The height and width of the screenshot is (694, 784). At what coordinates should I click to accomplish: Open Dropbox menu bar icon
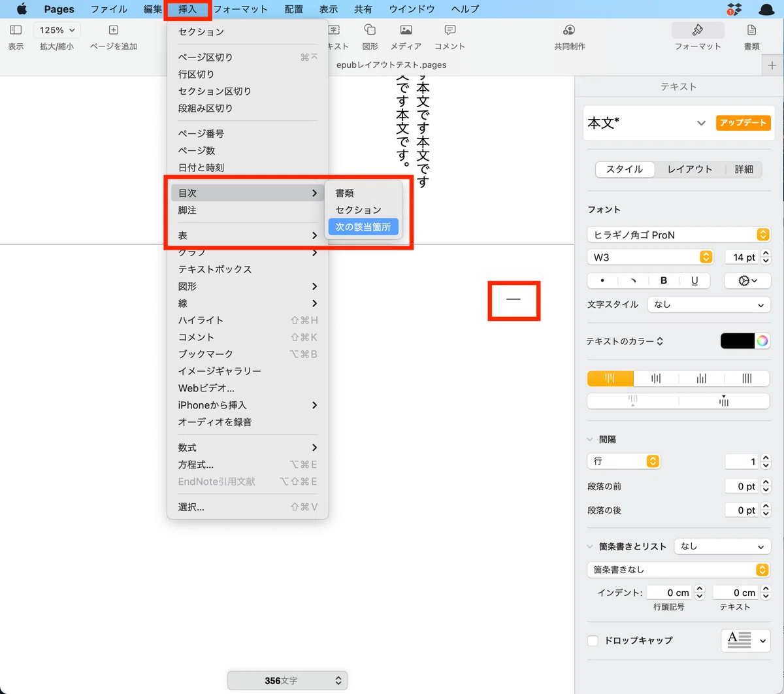[x=734, y=9]
